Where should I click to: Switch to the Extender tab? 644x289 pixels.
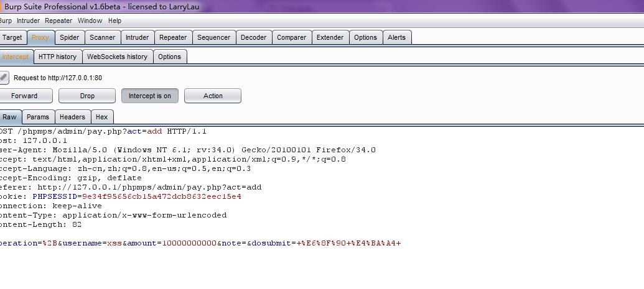point(330,37)
